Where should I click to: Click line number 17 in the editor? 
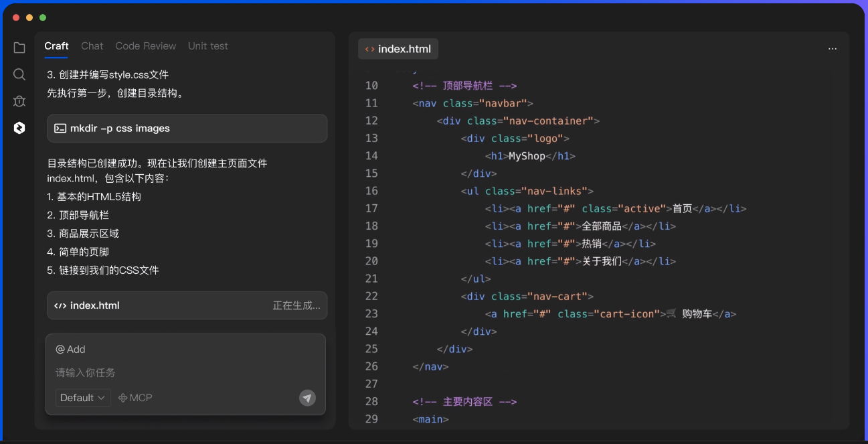(371, 208)
